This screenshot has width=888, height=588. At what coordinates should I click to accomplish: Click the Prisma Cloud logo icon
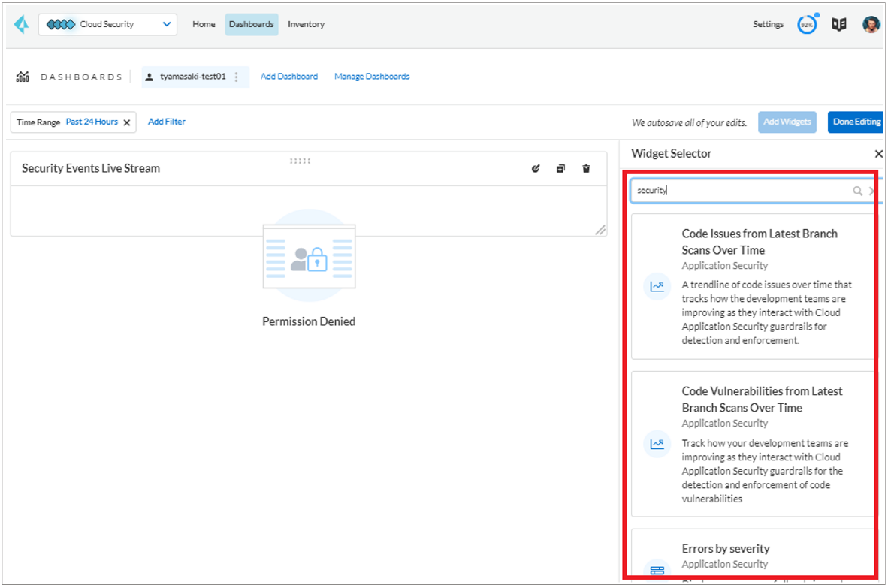point(22,24)
